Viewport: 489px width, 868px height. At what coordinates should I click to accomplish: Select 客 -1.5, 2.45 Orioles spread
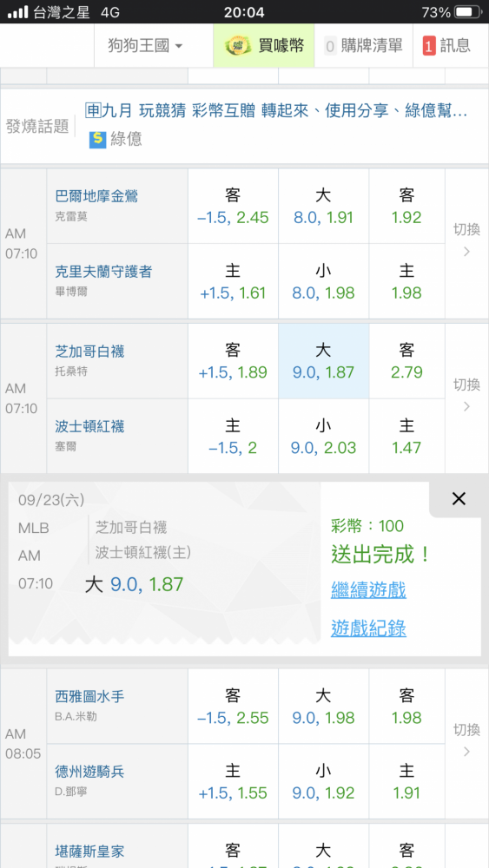[x=233, y=206]
